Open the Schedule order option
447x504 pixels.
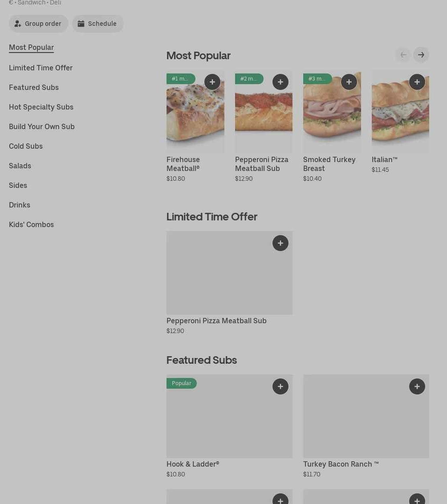[x=98, y=24]
